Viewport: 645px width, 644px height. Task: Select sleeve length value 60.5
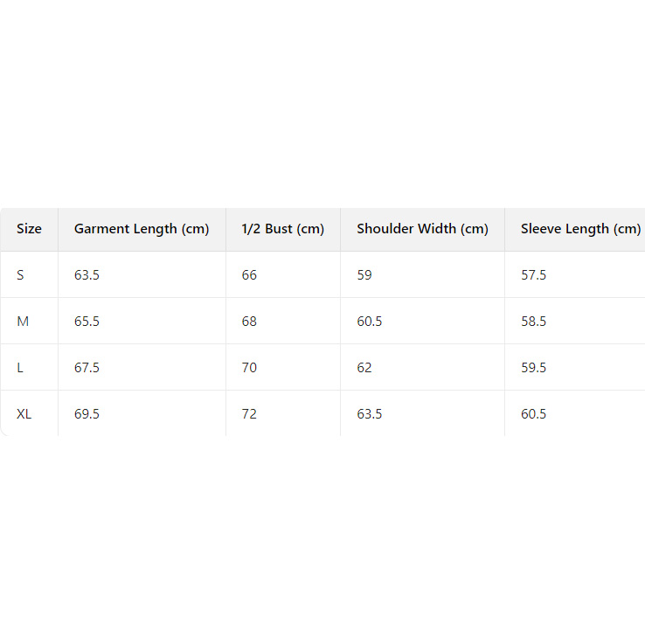pyautogui.click(x=533, y=414)
